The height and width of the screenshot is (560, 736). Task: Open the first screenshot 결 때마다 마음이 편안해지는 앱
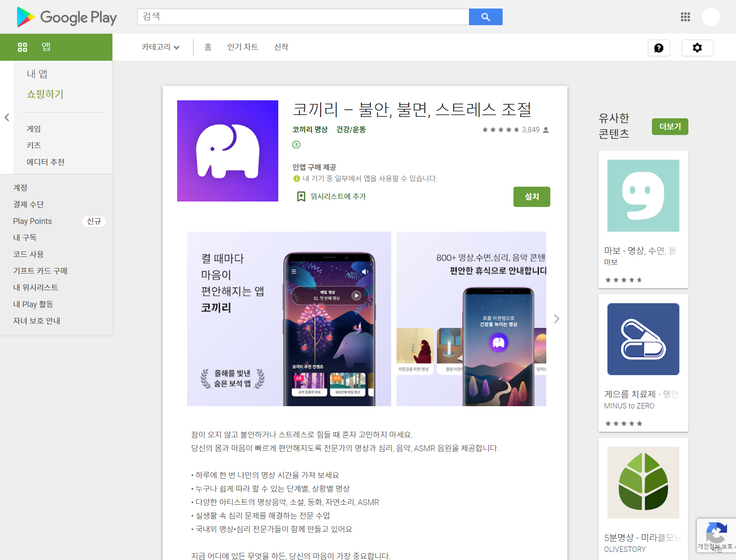point(289,319)
